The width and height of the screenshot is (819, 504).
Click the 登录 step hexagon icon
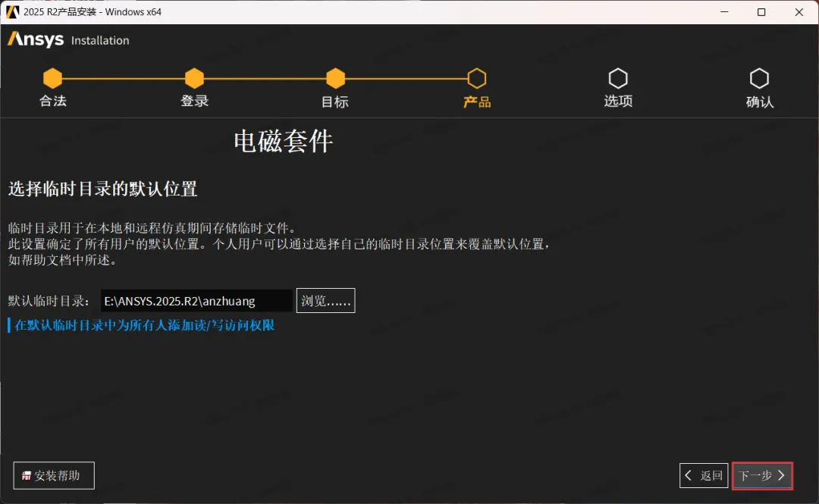tap(194, 78)
